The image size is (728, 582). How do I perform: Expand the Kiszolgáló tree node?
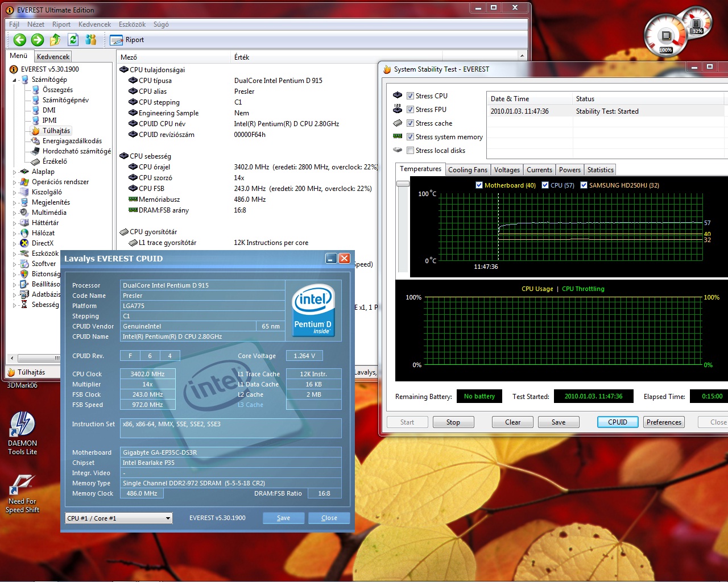click(14, 193)
